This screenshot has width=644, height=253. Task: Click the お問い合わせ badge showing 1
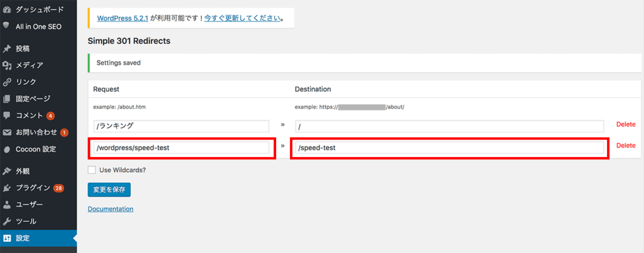65,132
